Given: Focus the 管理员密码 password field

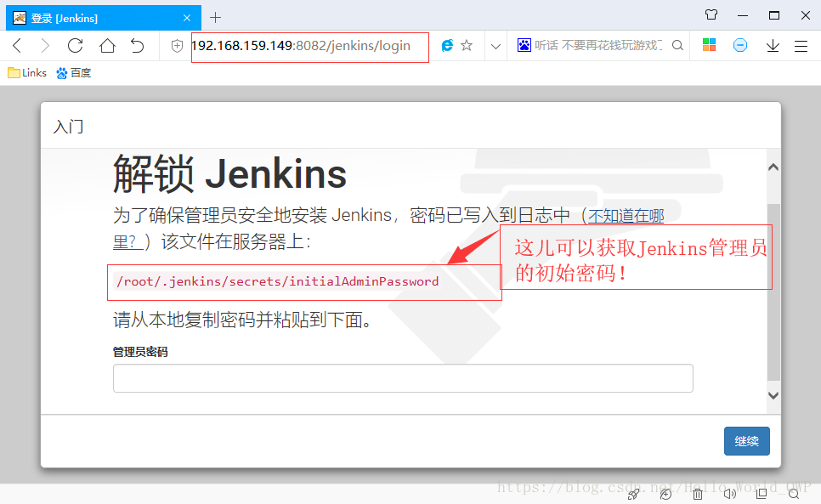Looking at the screenshot, I should tap(403, 378).
